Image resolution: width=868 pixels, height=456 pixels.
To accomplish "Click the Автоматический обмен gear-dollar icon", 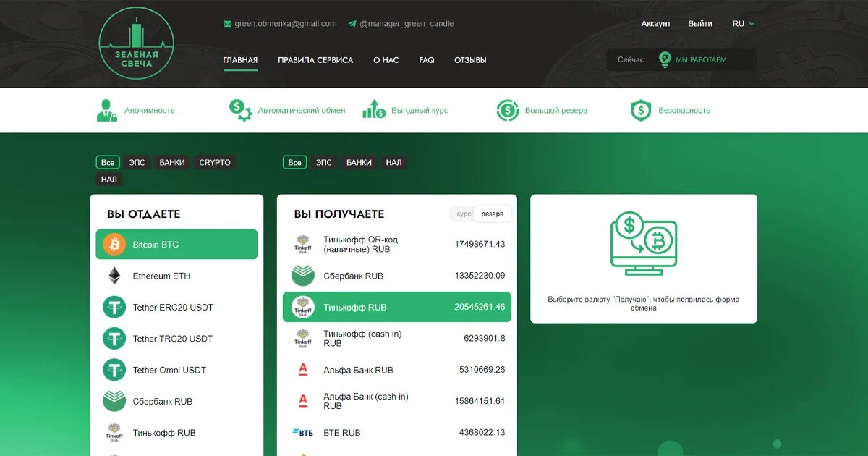I will pyautogui.click(x=240, y=110).
